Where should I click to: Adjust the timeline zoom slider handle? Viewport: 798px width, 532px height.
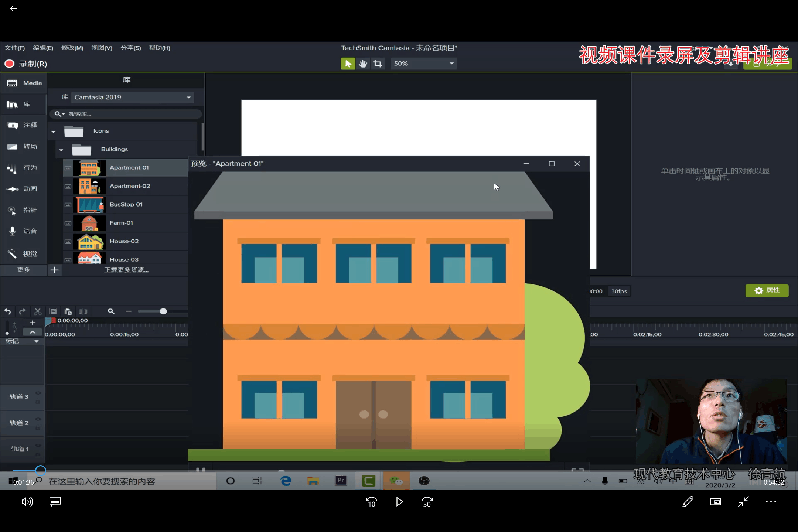tap(163, 311)
